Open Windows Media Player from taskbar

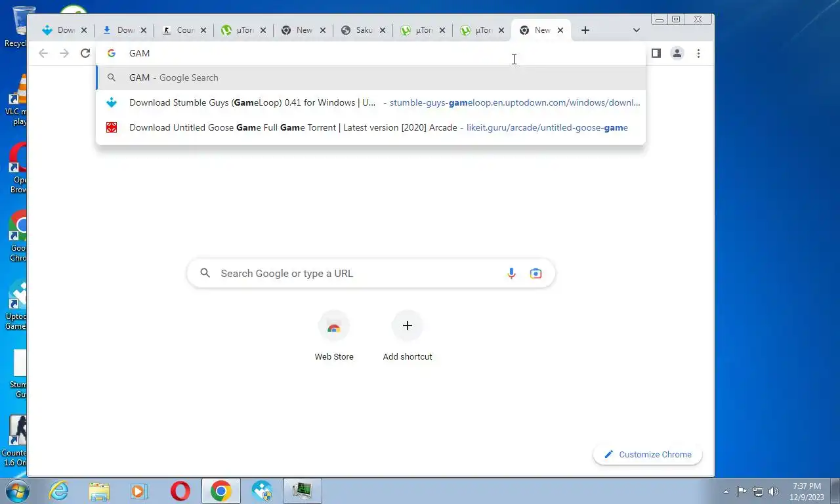pyautogui.click(x=139, y=491)
